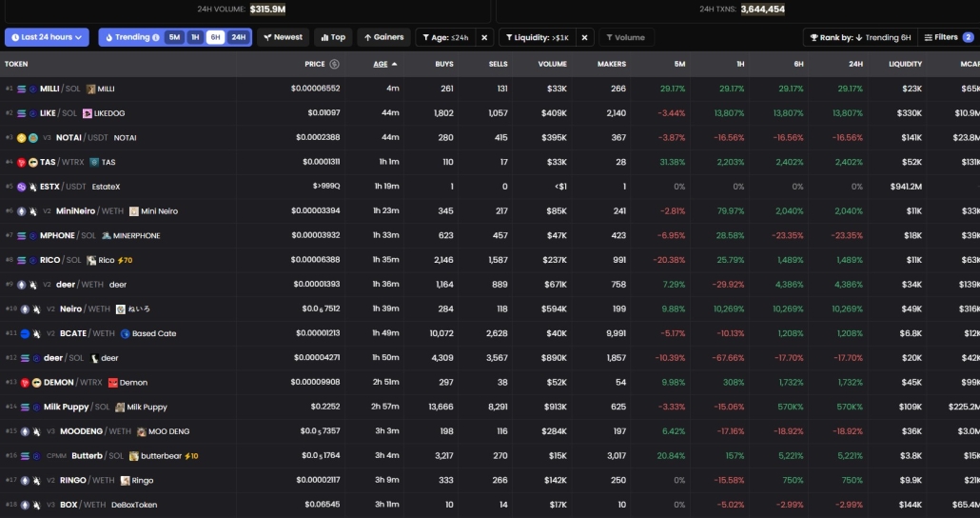Click the LIKEDOG pink token icon
This screenshot has width=980, height=518.
pyautogui.click(x=88, y=113)
